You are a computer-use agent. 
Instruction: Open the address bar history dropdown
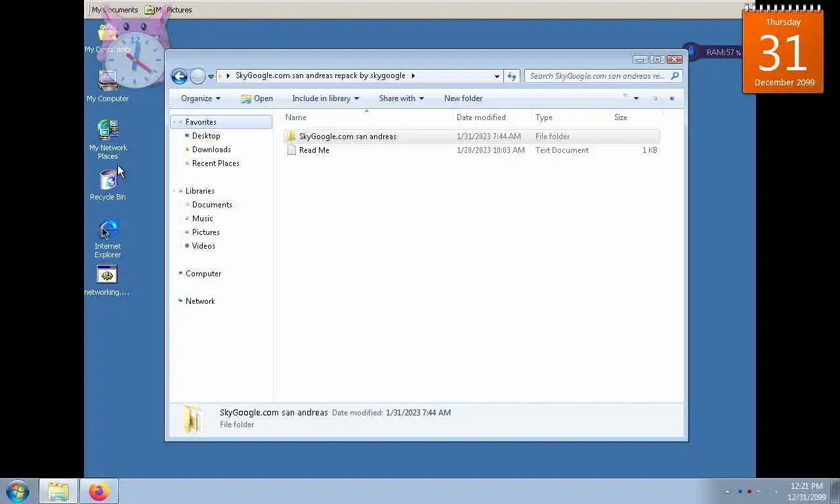[497, 75]
